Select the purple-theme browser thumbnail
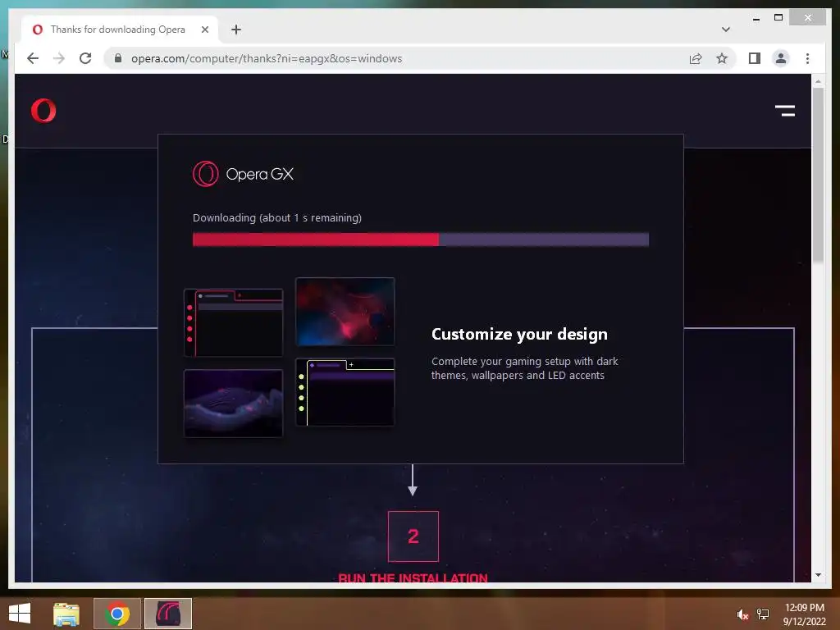Screen dimensions: 840x630 pyautogui.click(x=345, y=392)
